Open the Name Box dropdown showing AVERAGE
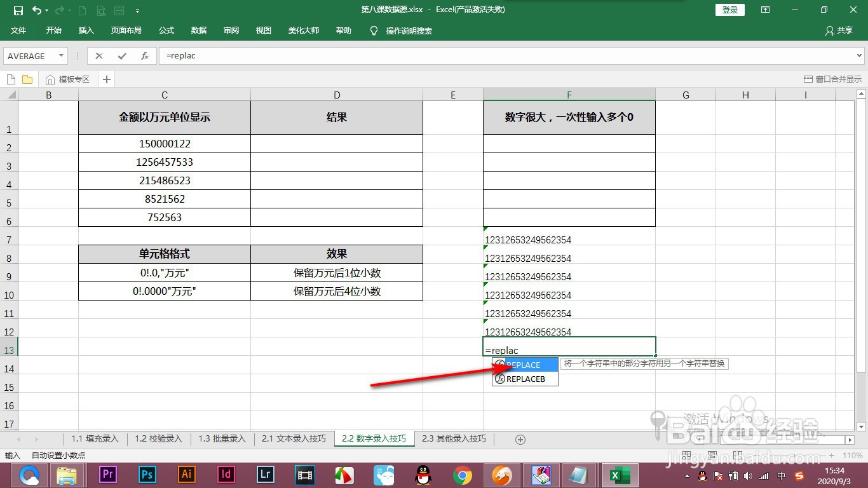The width and height of the screenshot is (868, 488). (62, 56)
